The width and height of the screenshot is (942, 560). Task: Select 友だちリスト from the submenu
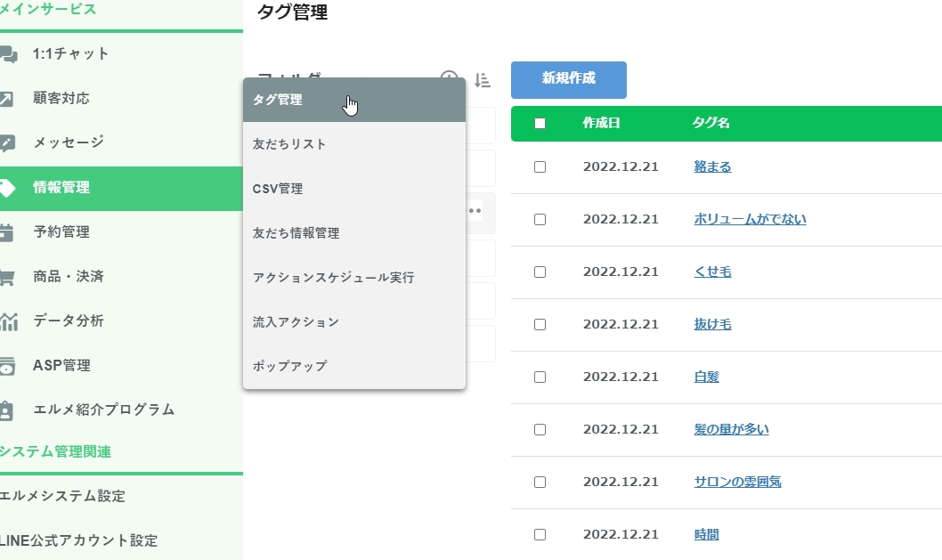pos(289,144)
